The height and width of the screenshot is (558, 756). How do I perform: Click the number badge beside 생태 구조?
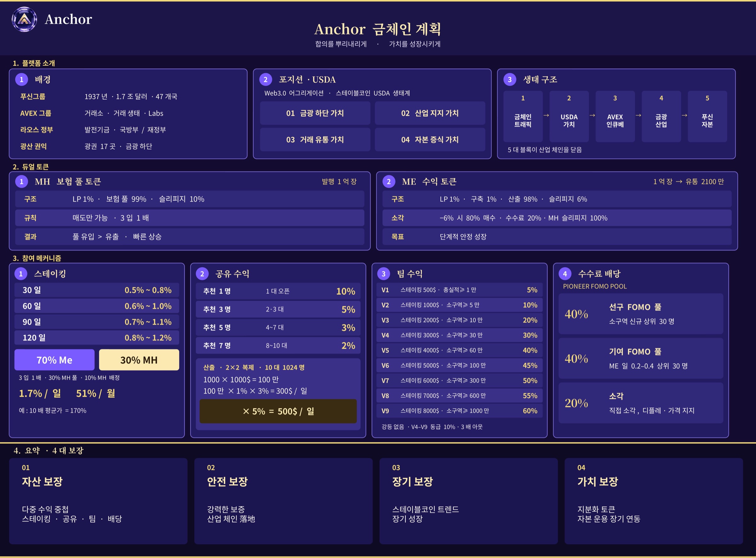(x=510, y=79)
